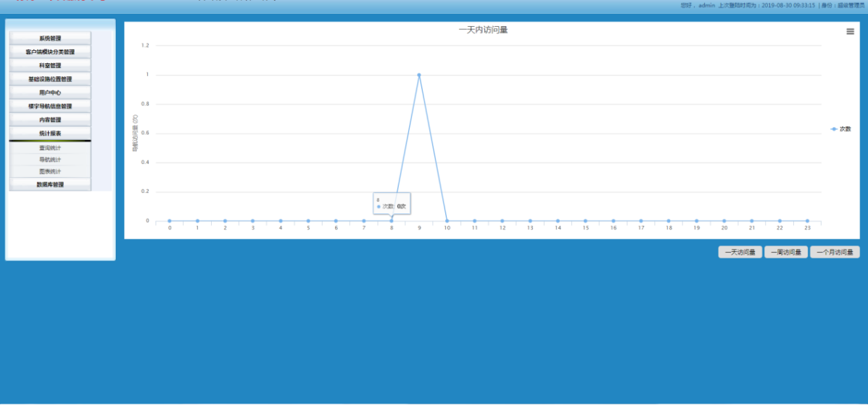The image size is (868, 405).
Task: Expand the 客户端模块分类管理 section
Action: (x=50, y=52)
